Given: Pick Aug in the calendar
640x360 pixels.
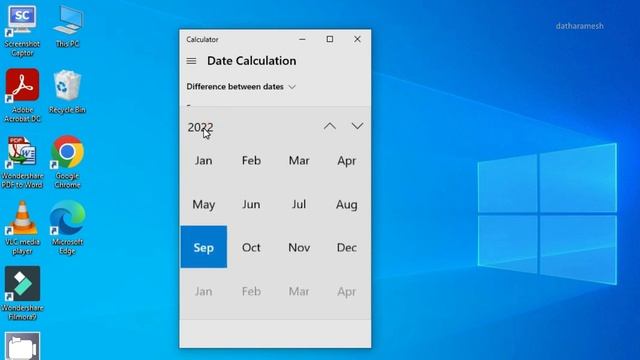Looking at the screenshot, I should coord(347,204).
